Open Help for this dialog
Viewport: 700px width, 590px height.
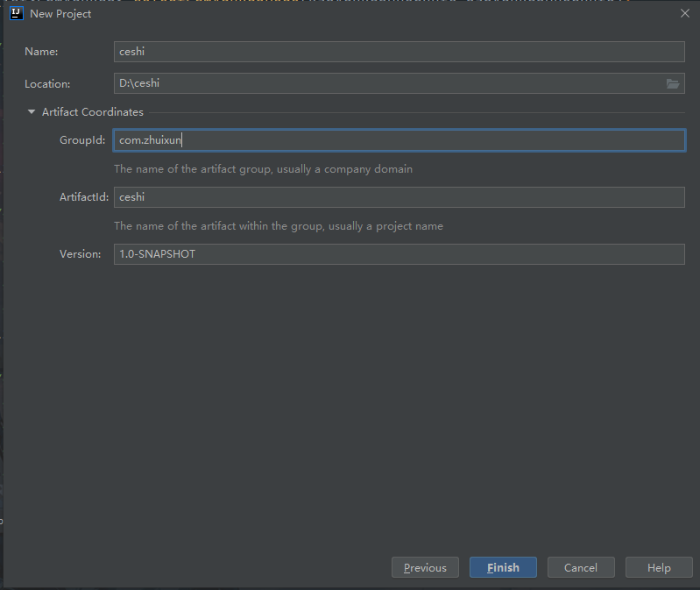point(659,568)
